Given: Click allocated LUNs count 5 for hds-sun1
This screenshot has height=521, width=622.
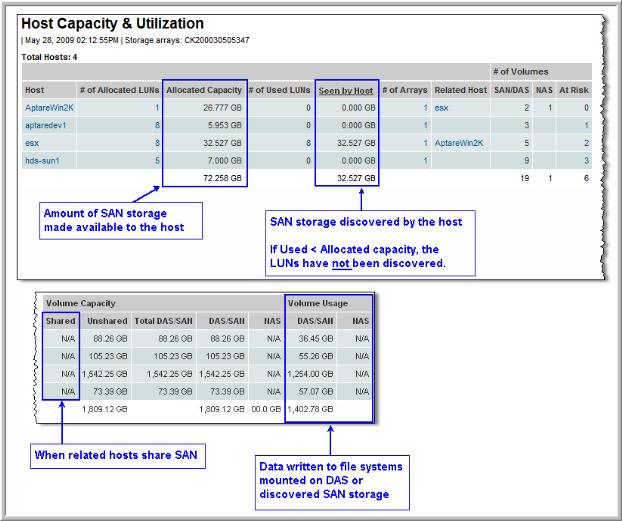Looking at the screenshot, I should pyautogui.click(x=156, y=160).
